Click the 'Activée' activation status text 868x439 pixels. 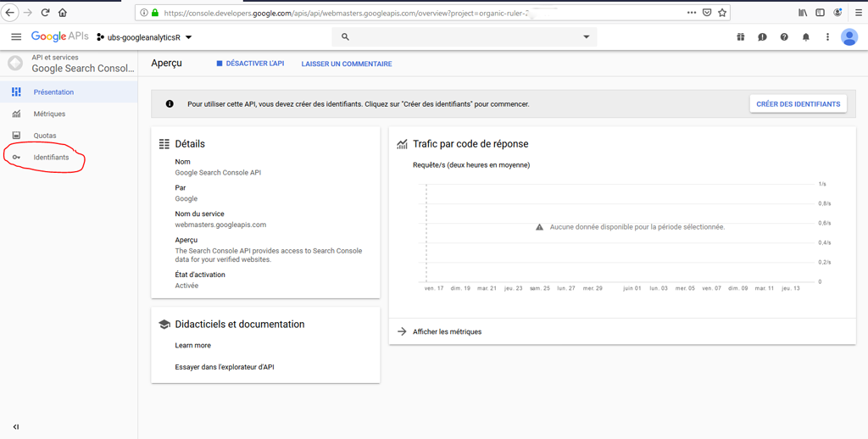click(x=186, y=286)
